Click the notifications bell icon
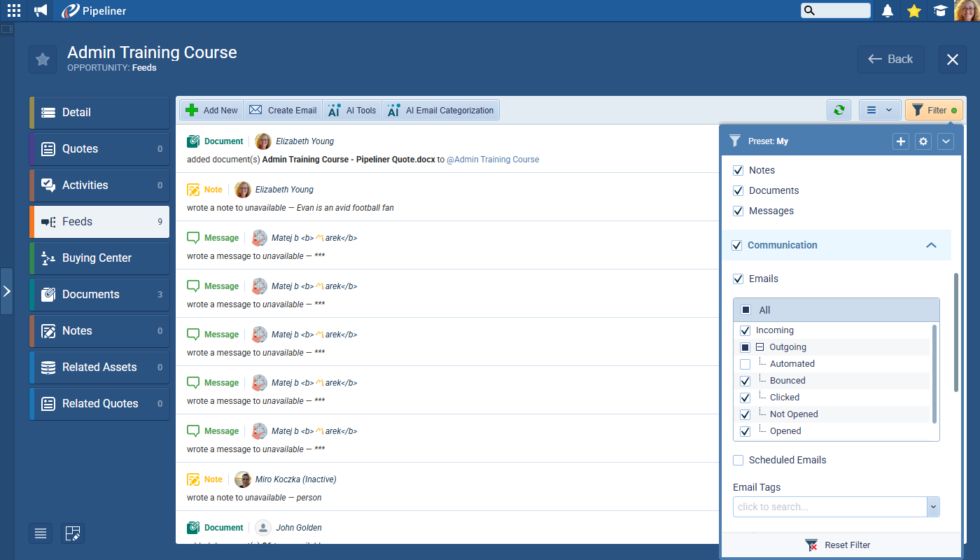980x560 pixels. 888,10
